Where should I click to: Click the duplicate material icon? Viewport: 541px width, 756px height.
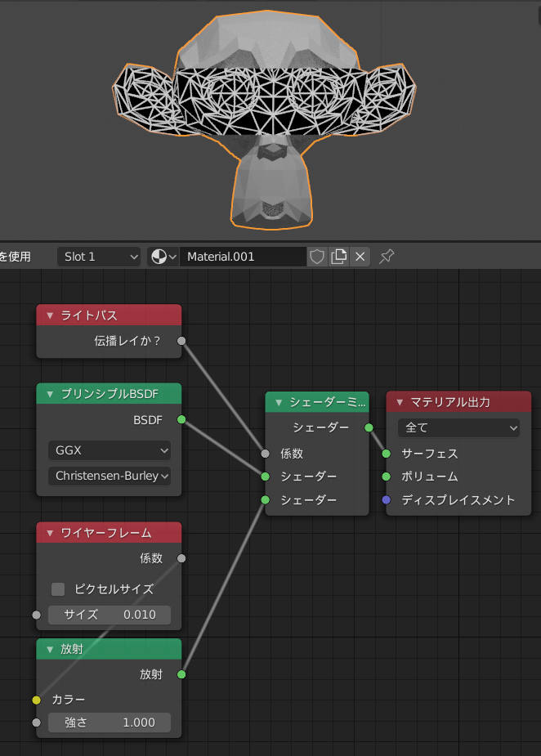(x=338, y=257)
